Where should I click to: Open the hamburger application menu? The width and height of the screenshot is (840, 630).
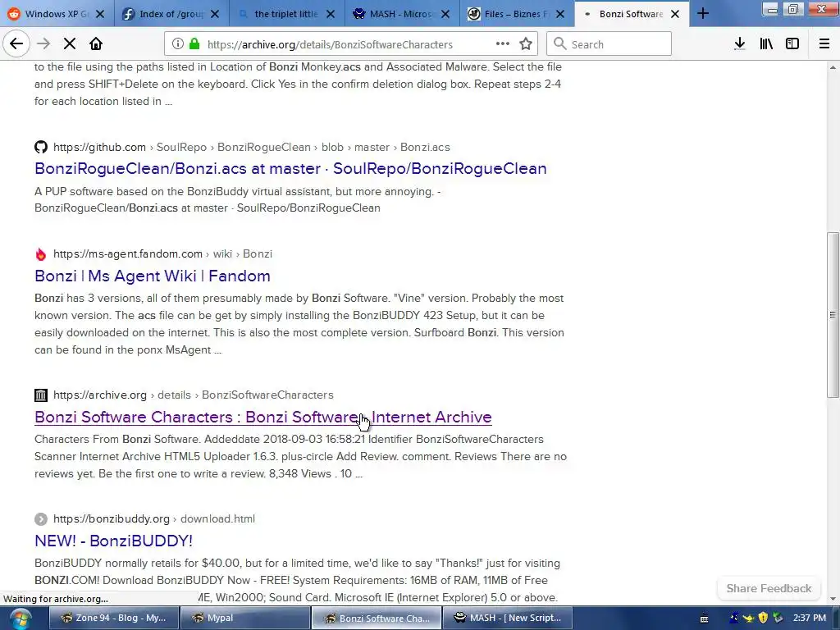[824, 44]
